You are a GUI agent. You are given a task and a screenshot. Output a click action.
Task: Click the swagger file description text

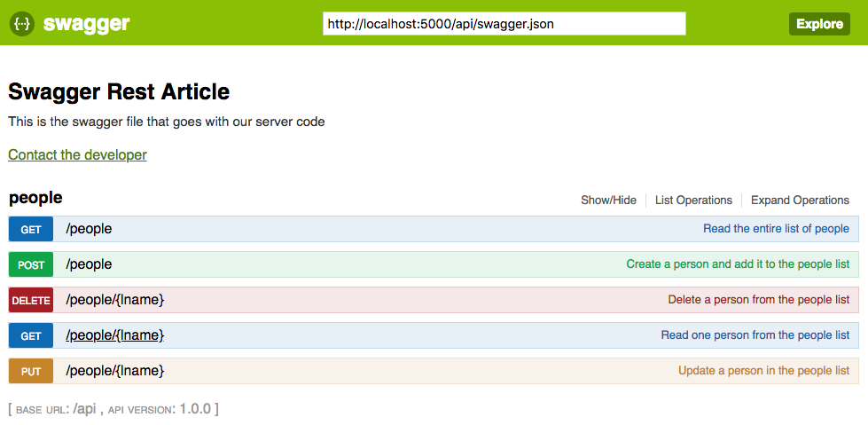167,122
